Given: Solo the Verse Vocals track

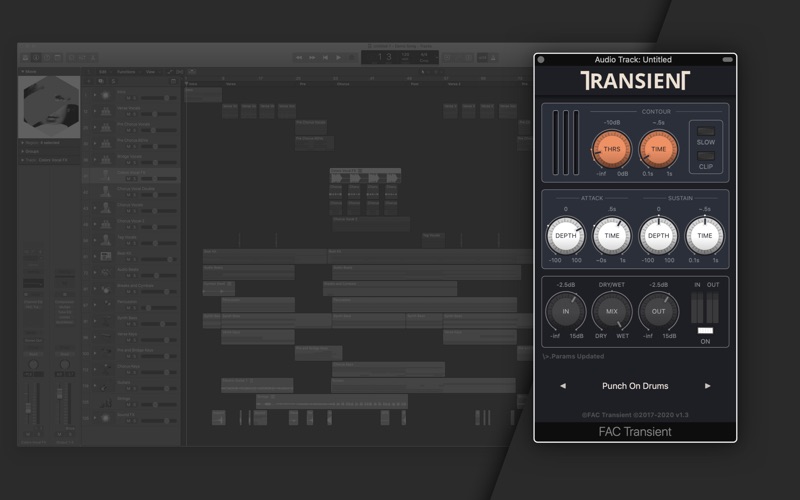Looking at the screenshot, I should point(135,114).
